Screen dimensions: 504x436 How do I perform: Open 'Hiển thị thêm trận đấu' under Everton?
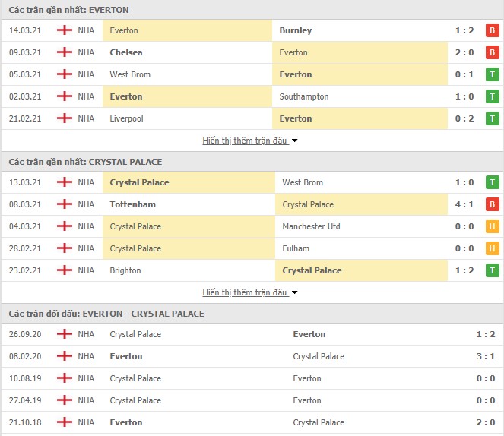pos(245,141)
